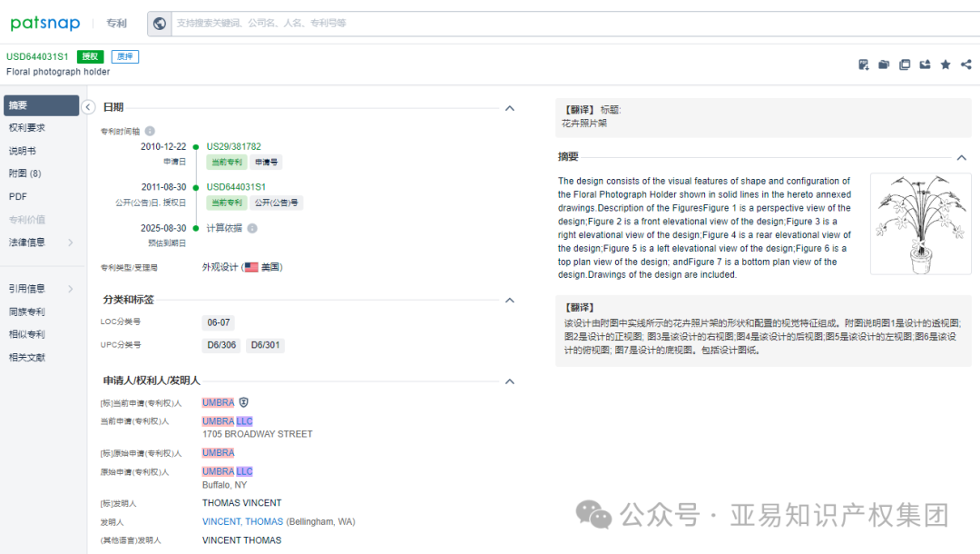Click UMBRA LLC original applicant link
Screen dimensions: 980x554
[x=228, y=471]
